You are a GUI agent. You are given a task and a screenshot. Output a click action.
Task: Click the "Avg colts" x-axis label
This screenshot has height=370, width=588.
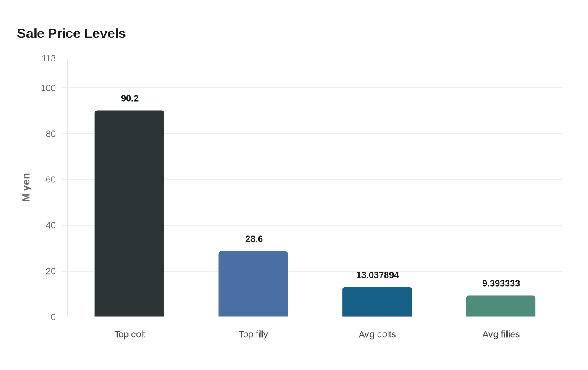(x=377, y=334)
